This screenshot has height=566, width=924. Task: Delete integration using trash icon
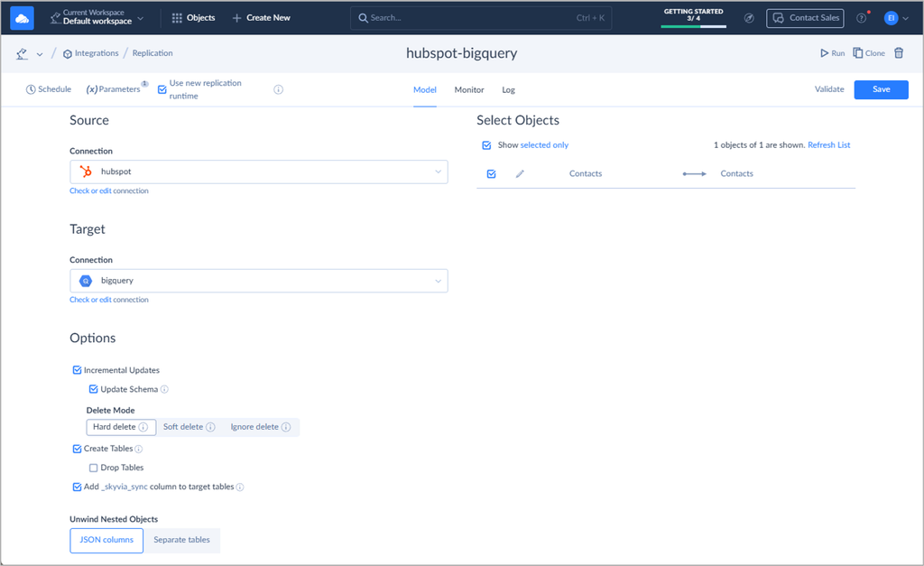pos(899,53)
